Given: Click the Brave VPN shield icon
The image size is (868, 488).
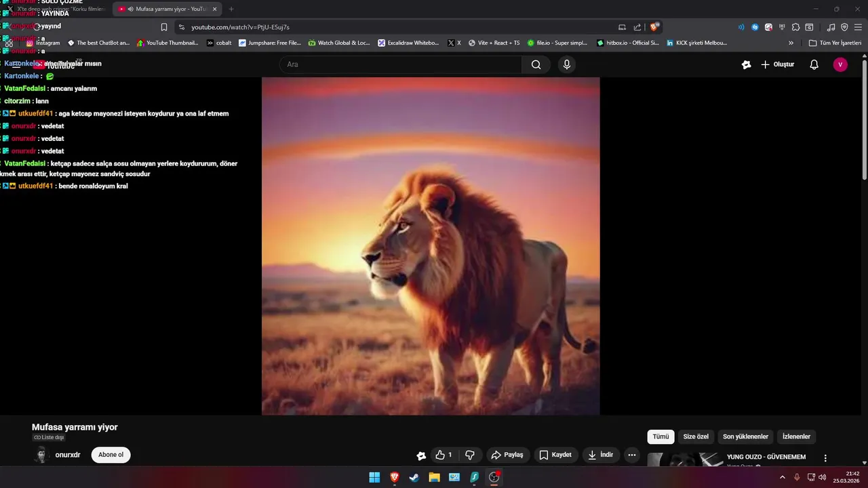Looking at the screenshot, I should (x=844, y=27).
